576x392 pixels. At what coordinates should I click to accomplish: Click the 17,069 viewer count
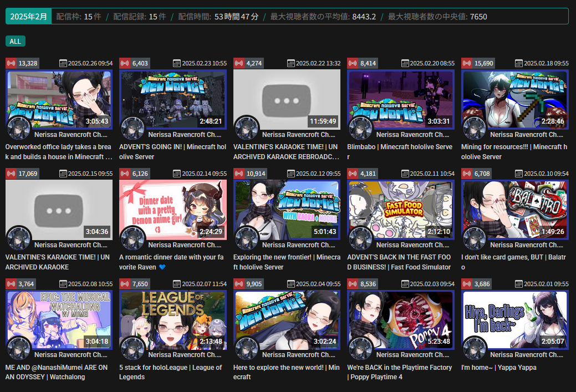[28, 174]
